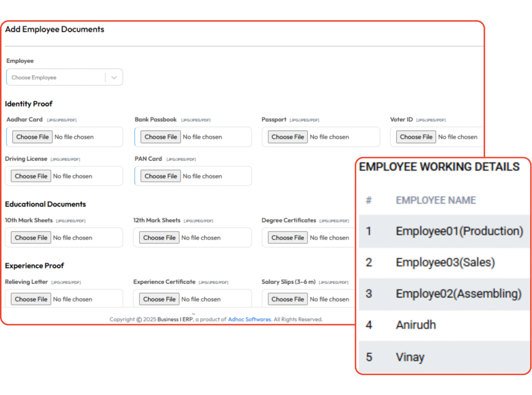Click the EMPLOYEE NAME column header

[436, 200]
